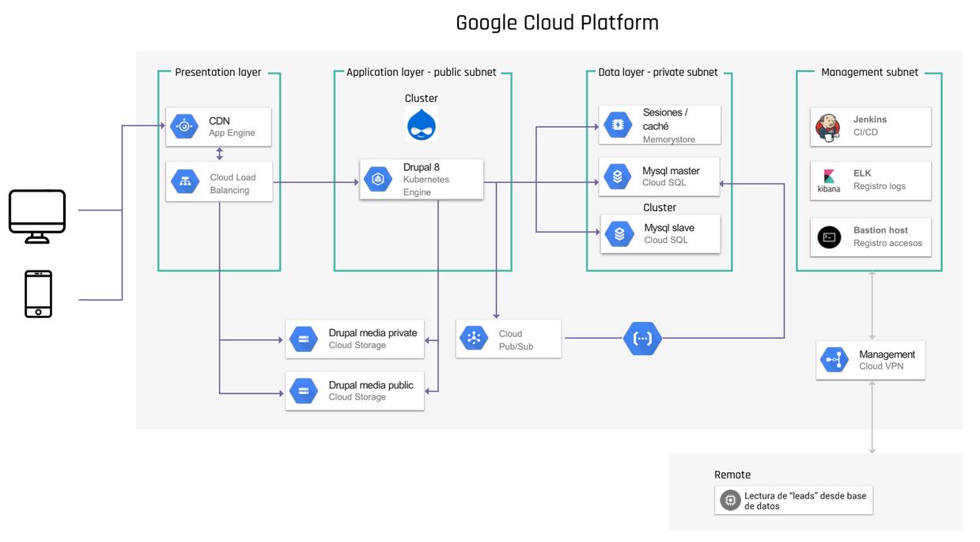Click "Application layer - public subnet" heading
Screen dimensions: 980x542
coord(422,72)
